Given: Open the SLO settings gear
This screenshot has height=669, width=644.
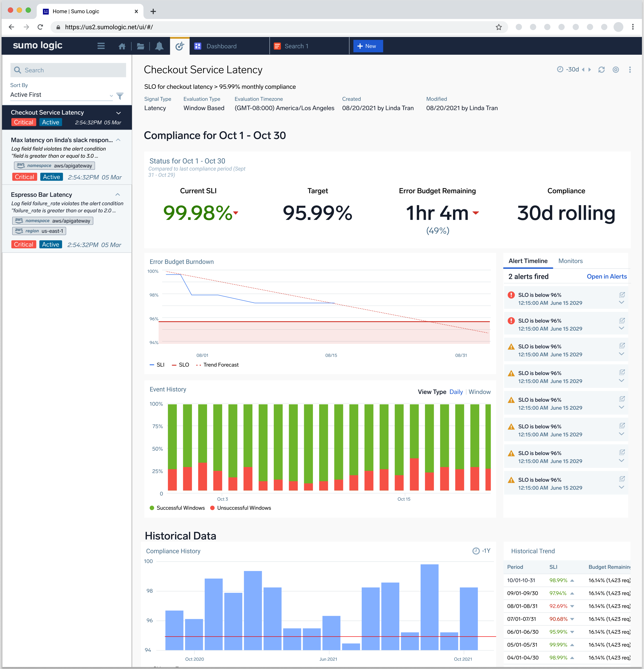Looking at the screenshot, I should 616,69.
